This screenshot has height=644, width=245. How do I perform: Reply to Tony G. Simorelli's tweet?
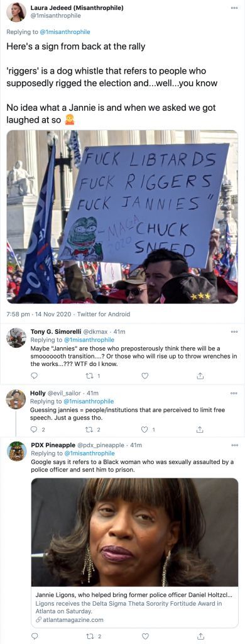pos(35,375)
